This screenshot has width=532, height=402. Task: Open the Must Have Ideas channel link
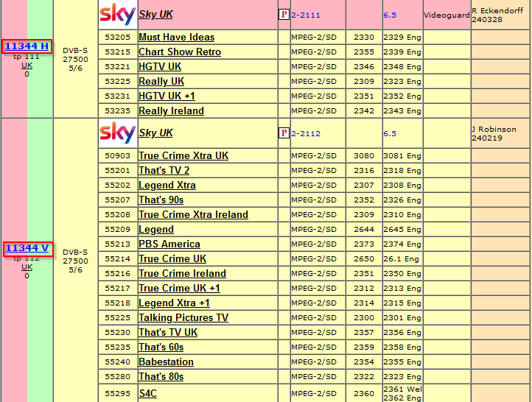[x=176, y=37]
